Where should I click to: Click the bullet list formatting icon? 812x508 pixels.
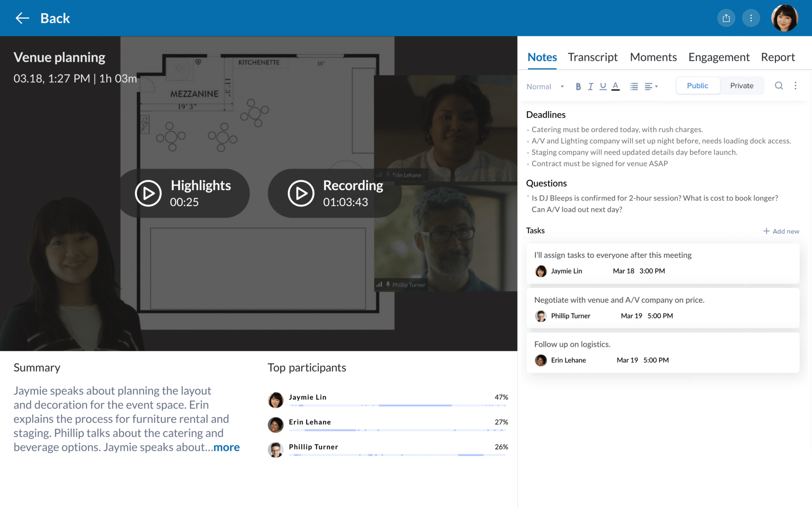634,85
